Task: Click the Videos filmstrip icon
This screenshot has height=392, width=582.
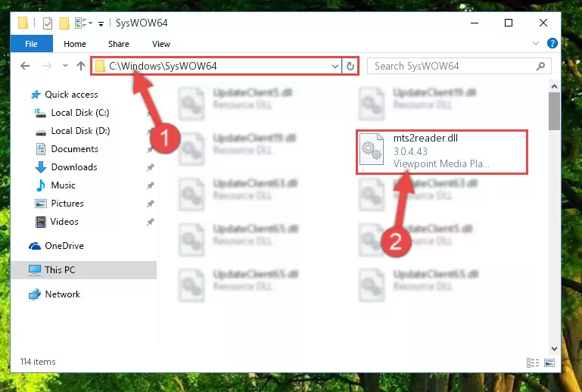Action: click(x=40, y=222)
